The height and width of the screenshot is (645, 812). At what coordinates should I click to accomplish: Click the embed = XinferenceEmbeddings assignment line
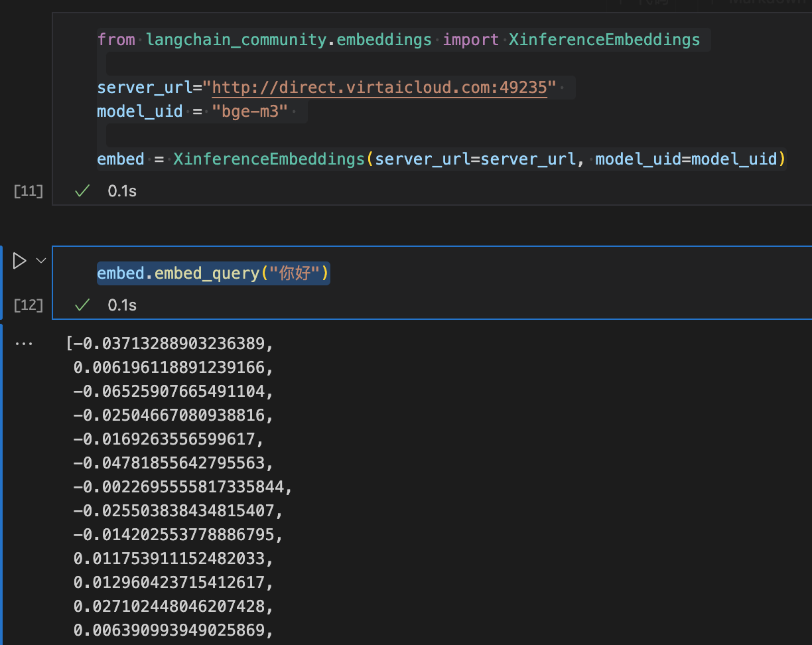click(x=438, y=159)
